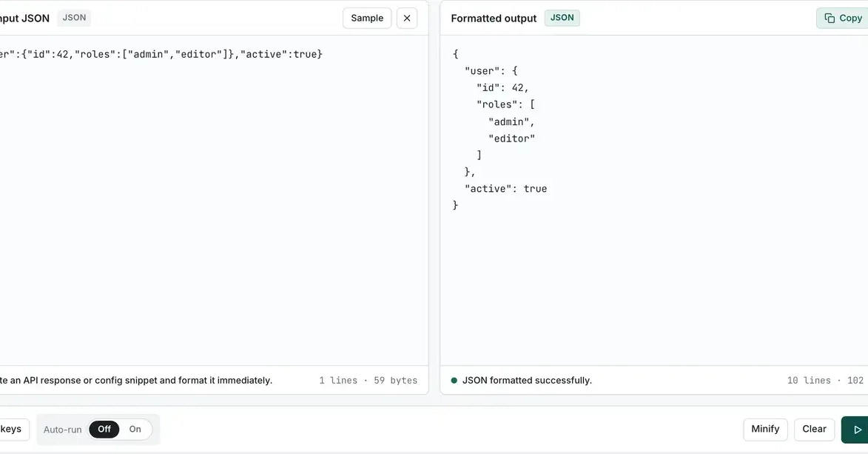The width and height of the screenshot is (868, 454).
Task: Switch Auto-run to On
Action: click(x=135, y=429)
